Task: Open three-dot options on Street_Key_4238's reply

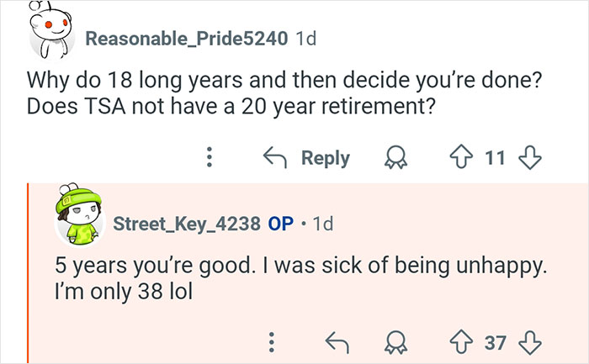Action: 271,341
